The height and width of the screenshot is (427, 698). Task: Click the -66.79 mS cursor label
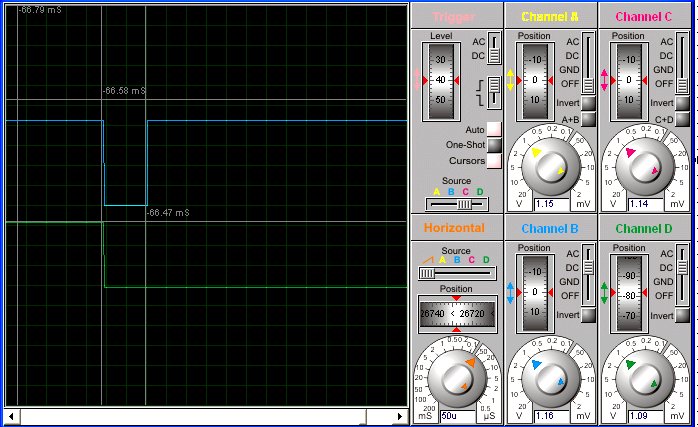(x=40, y=9)
